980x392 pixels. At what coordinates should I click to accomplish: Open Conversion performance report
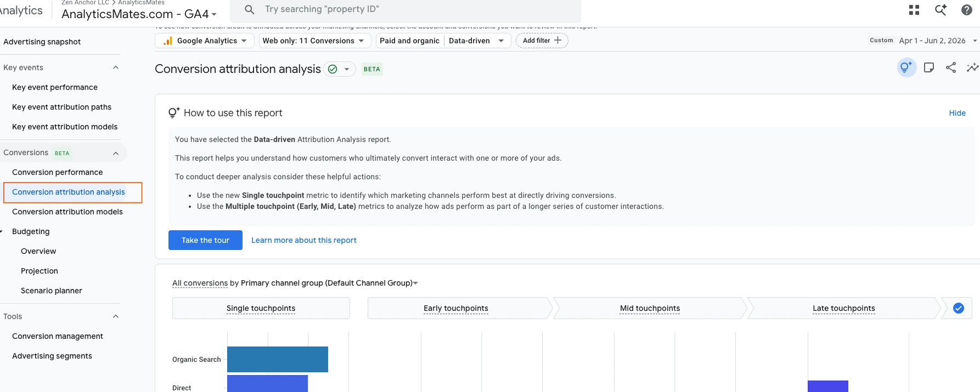57,172
